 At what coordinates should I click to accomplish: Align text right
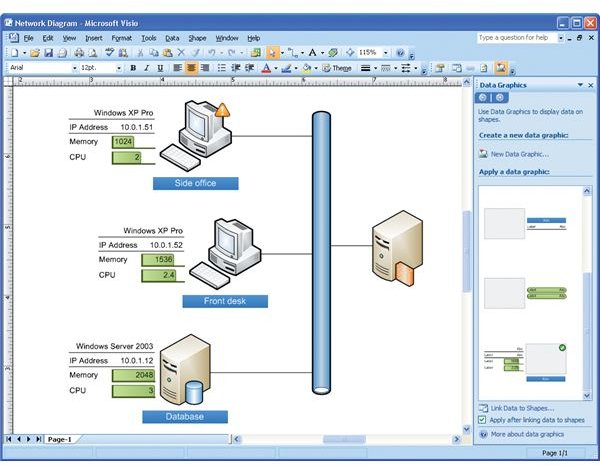[x=205, y=68]
